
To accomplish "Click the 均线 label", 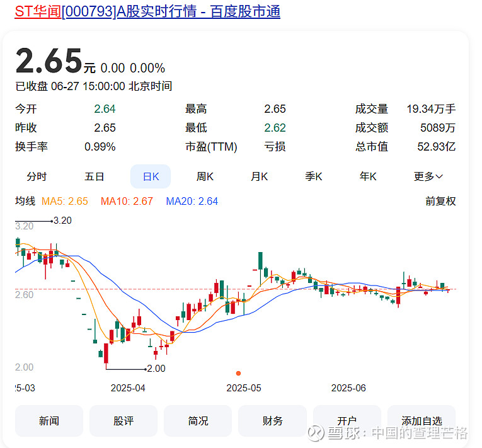I will (25, 201).
